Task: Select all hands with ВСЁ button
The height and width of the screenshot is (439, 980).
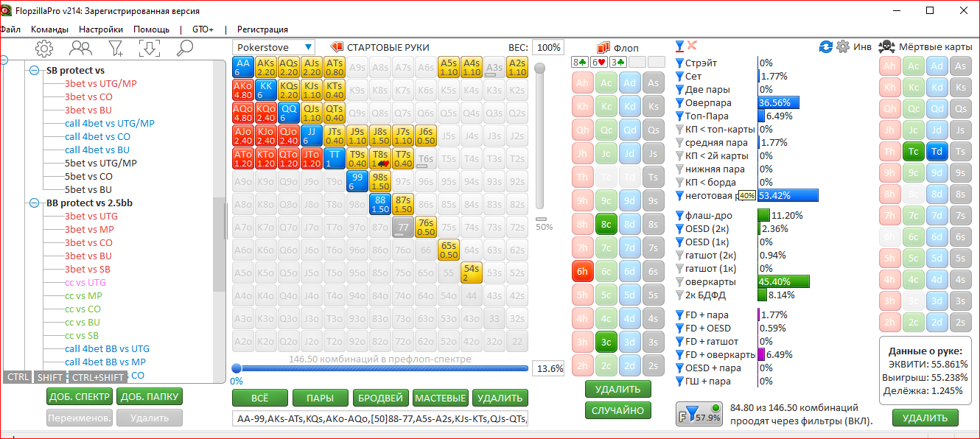Action: [260, 398]
